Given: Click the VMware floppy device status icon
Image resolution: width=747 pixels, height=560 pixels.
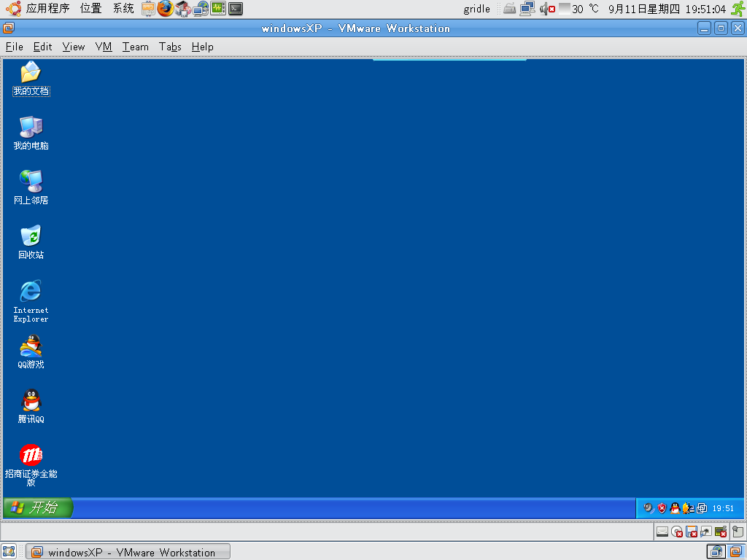Looking at the screenshot, I should [692, 532].
